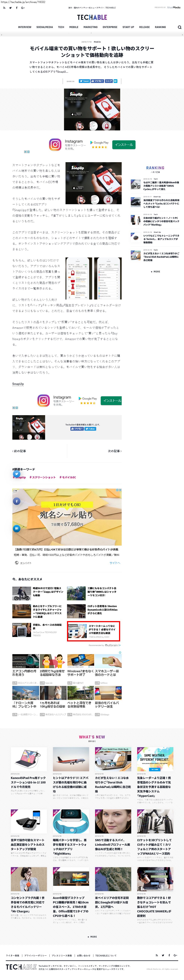
Task: Click the floating Facebook share bubble
Action: click(x=17, y=501)
